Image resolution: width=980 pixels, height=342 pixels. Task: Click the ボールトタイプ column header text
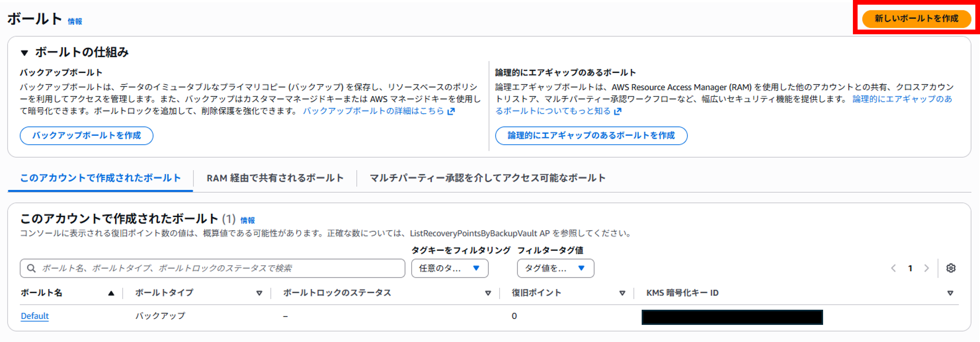coord(164,293)
